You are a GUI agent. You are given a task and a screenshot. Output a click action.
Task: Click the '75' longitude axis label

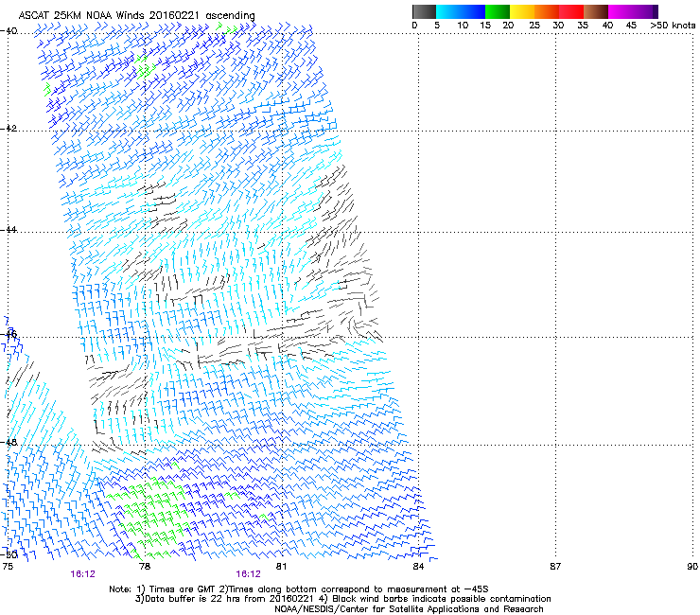[x=8, y=567]
